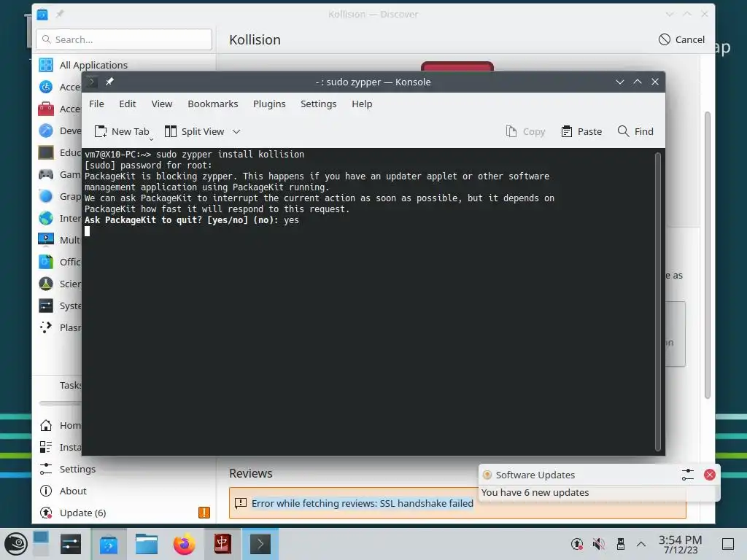Click the Home icon in Discover sidebar
Image resolution: width=747 pixels, height=560 pixels.
coord(46,425)
